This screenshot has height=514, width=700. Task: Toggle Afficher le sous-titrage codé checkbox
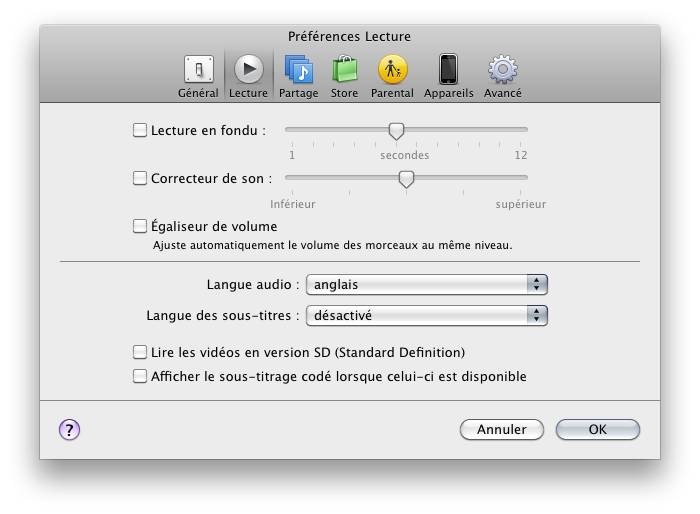click(140, 377)
